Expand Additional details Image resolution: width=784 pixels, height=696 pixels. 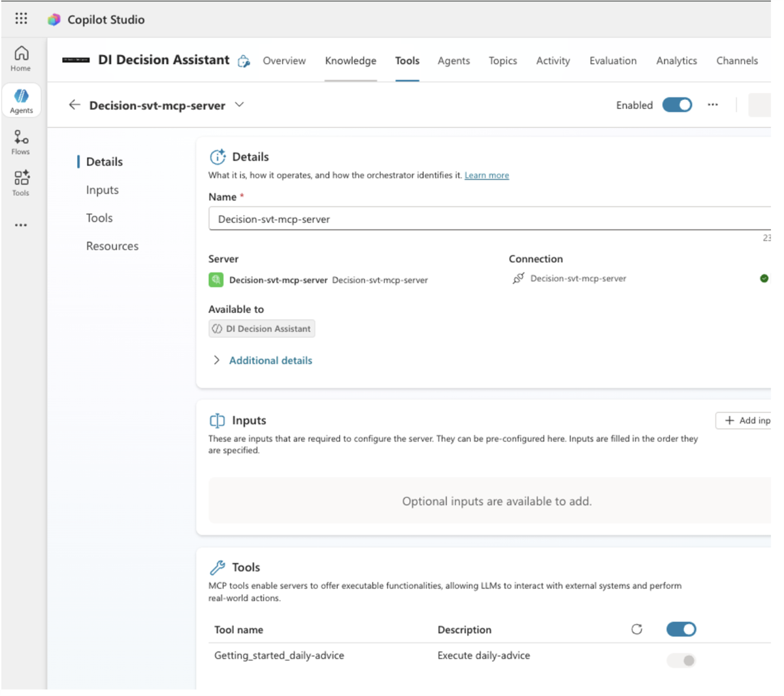point(216,360)
